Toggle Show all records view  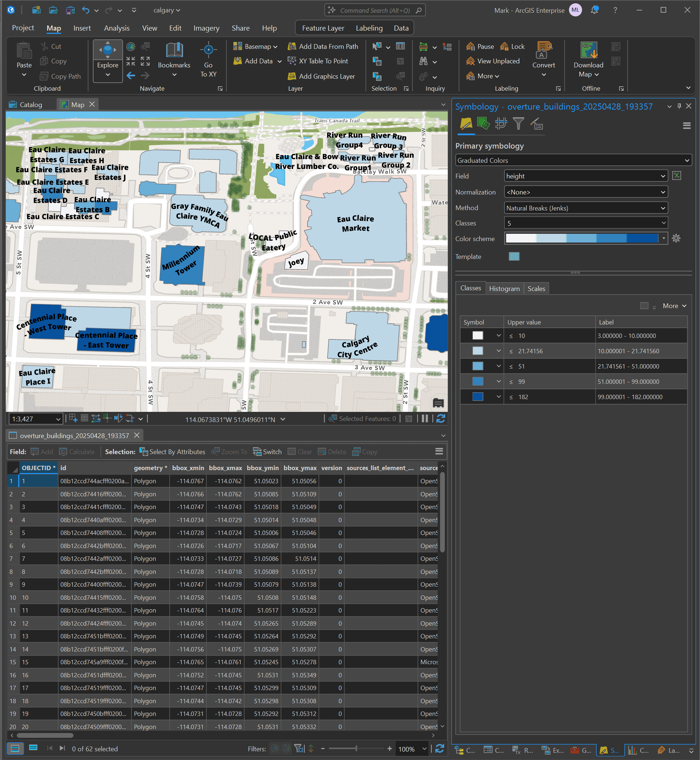(15, 749)
